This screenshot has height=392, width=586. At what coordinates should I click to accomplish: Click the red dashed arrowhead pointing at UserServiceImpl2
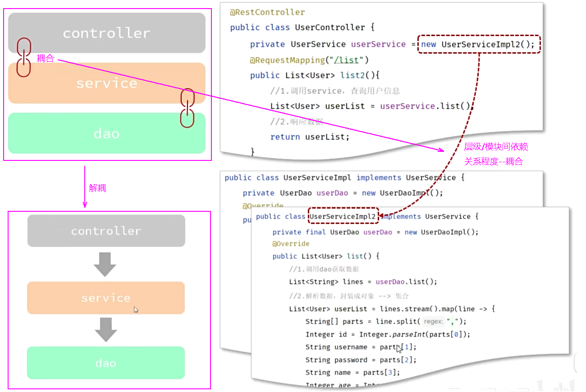pos(383,216)
